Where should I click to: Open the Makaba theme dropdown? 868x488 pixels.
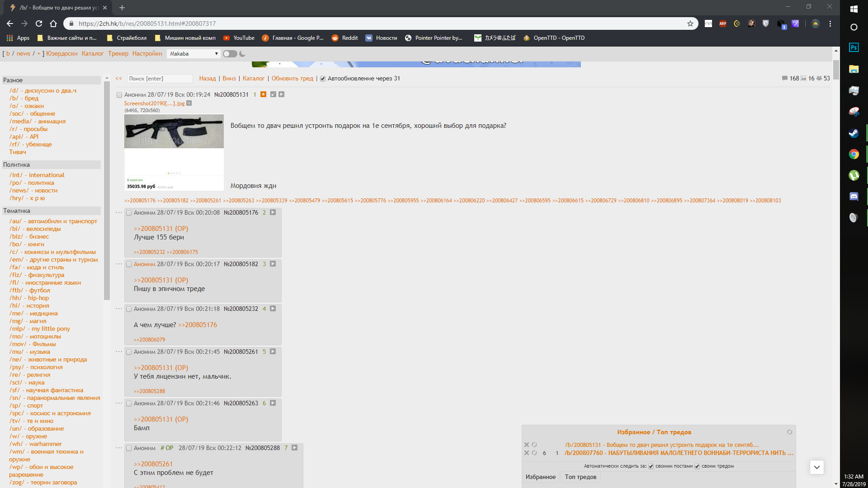[193, 54]
